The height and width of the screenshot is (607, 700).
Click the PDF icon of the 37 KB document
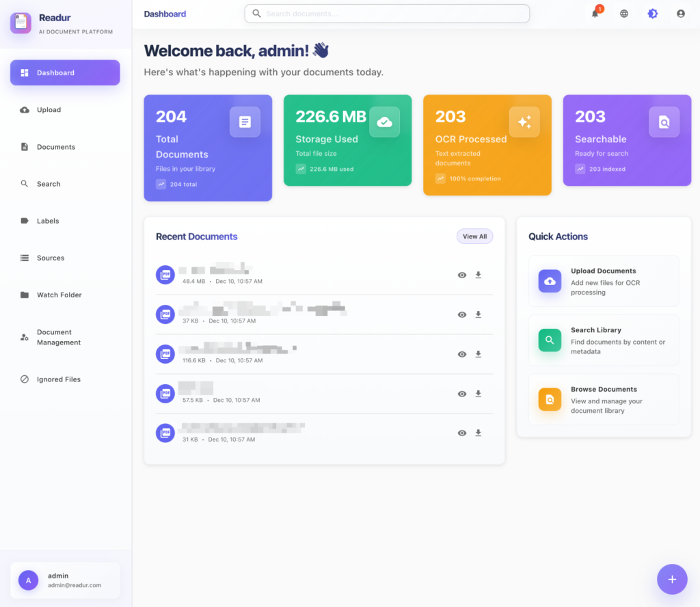(165, 314)
